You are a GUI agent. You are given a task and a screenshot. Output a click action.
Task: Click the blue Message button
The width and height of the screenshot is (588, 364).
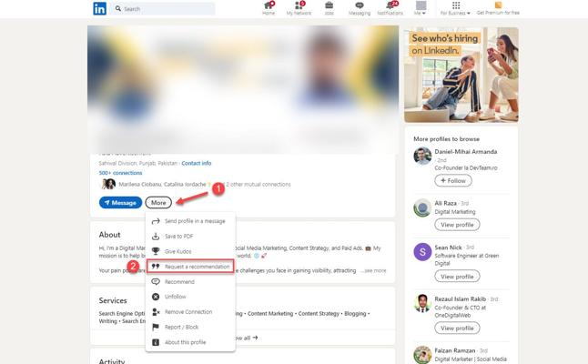pyautogui.click(x=120, y=202)
